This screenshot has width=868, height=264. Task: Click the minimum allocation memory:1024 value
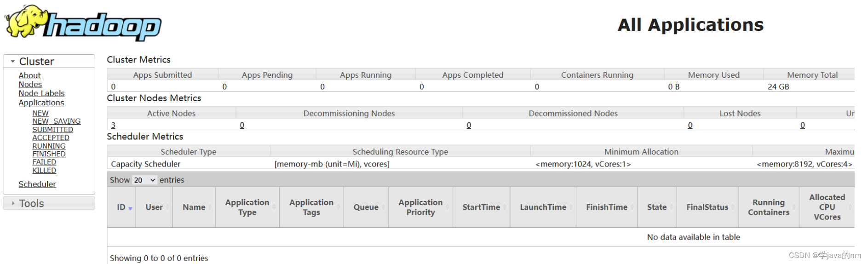click(x=583, y=164)
